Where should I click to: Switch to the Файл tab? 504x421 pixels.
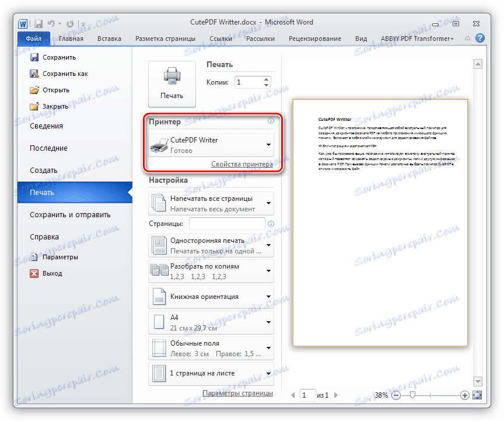pos(34,39)
